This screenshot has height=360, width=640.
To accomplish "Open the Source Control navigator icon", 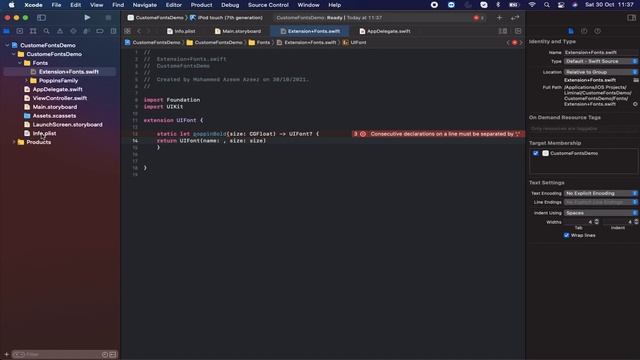I will tap(20, 31).
